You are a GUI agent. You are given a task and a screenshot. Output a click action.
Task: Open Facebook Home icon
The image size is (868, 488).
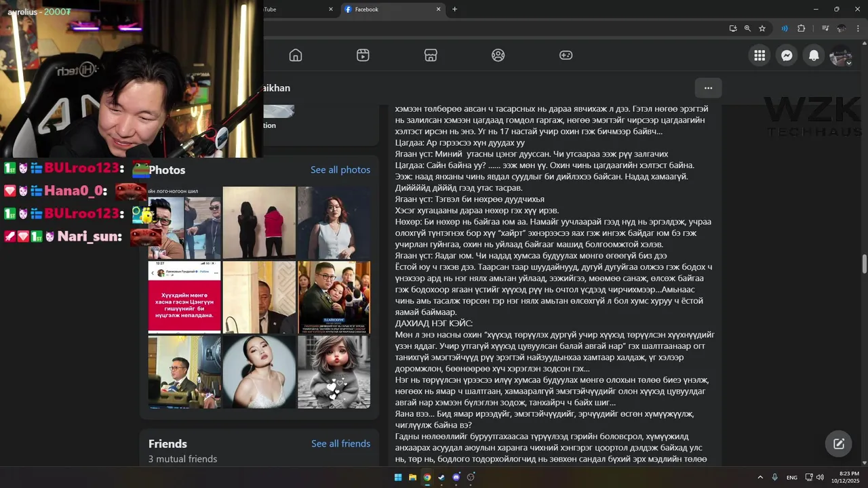[x=296, y=56]
